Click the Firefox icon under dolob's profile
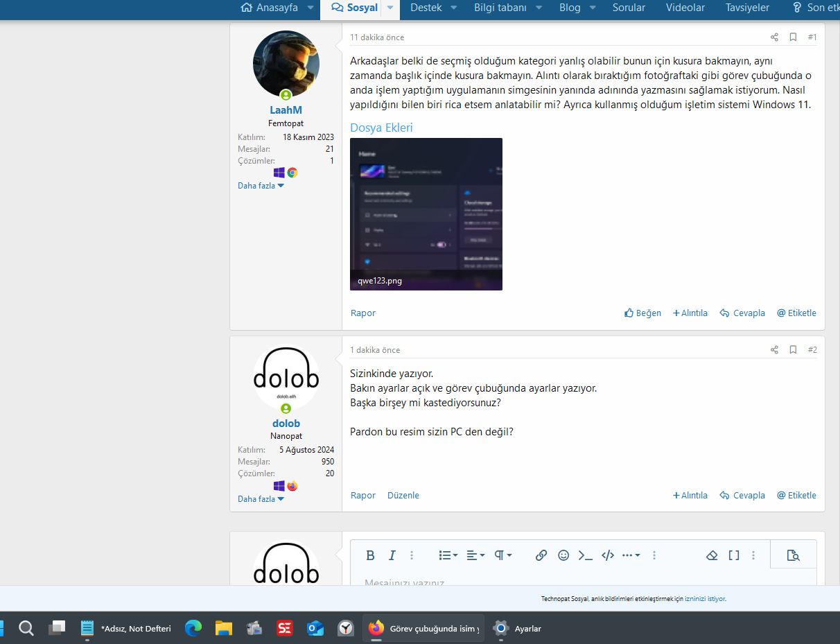This screenshot has height=644, width=840. click(x=292, y=486)
